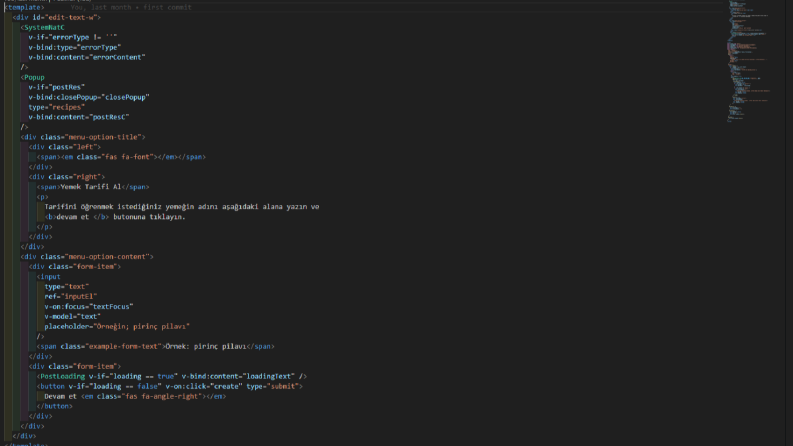Click the closing </p> tag
793x446 pixels.
click(45, 227)
